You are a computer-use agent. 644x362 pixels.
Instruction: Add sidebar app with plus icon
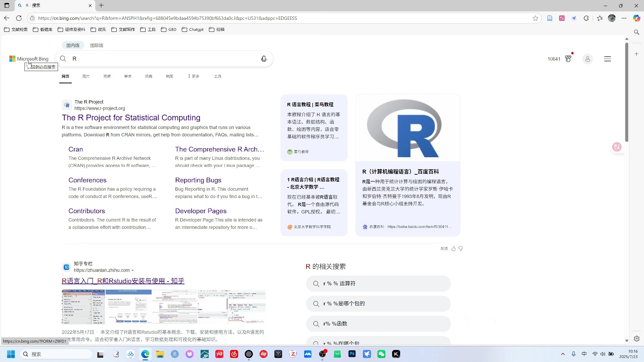(x=637, y=54)
